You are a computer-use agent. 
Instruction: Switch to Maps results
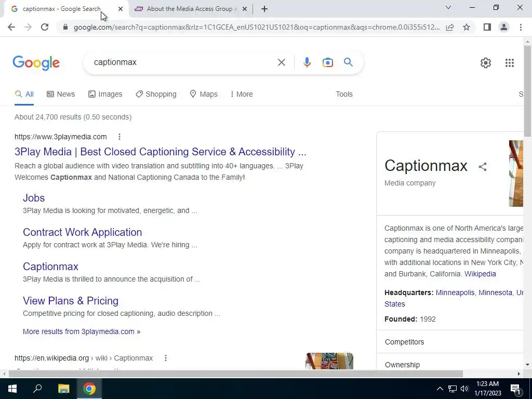coord(204,94)
